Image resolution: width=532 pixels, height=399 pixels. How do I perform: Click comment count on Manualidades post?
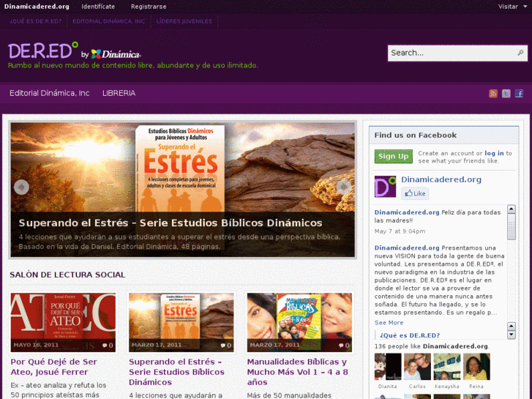[x=344, y=346]
